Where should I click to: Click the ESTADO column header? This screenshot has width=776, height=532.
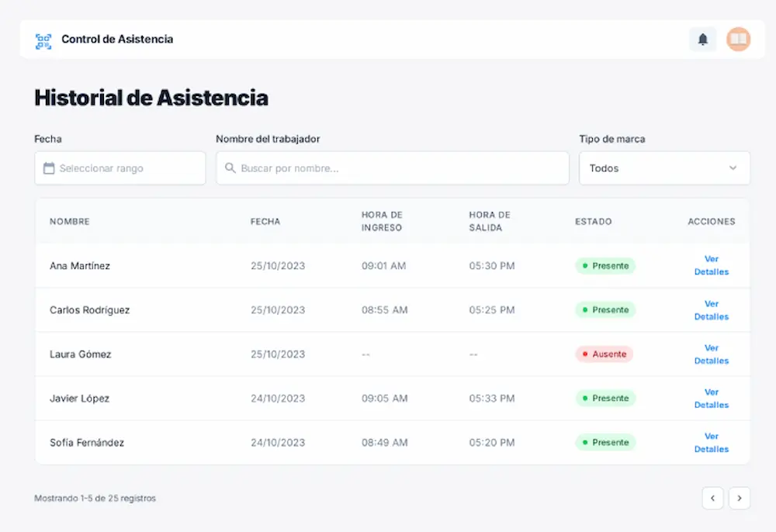click(x=594, y=221)
